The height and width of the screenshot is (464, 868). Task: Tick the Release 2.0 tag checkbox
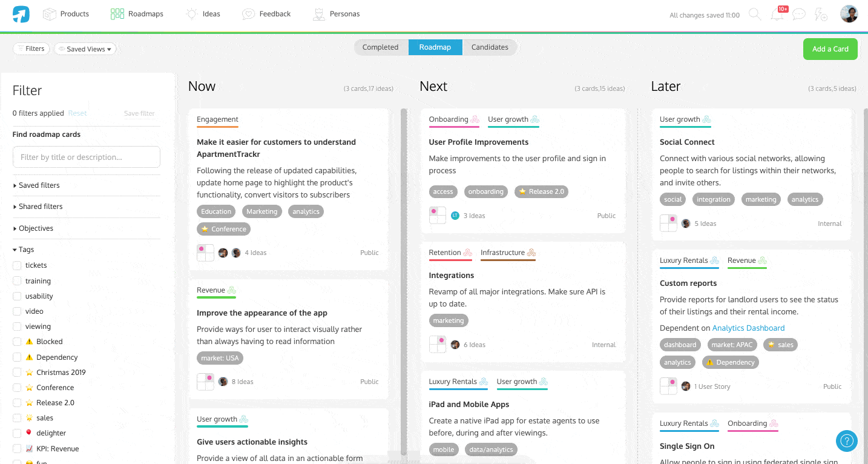(17, 403)
